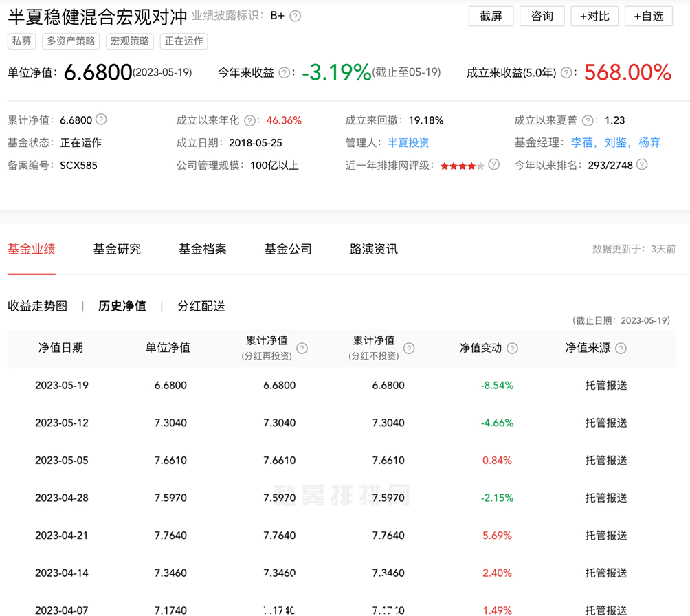Click the 正在运作 tag

[x=183, y=41]
